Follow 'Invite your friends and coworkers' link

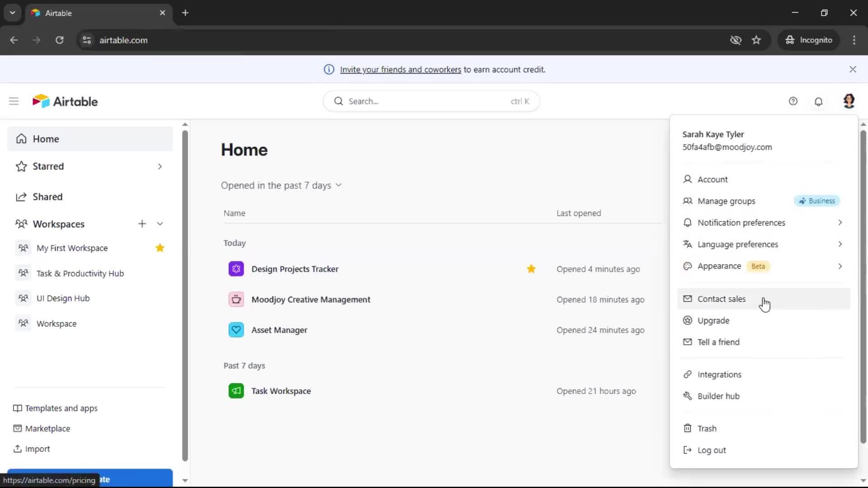pyautogui.click(x=401, y=70)
